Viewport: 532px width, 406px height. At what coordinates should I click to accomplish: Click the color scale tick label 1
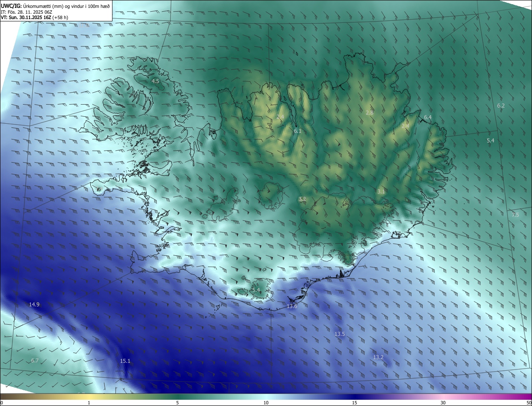click(89, 403)
